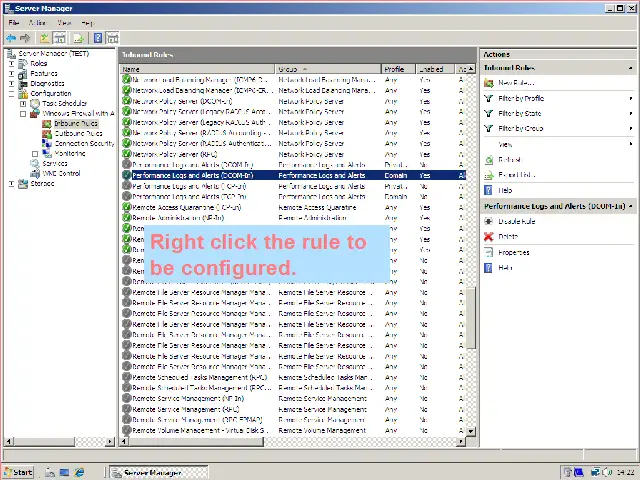Click the Forward arrow toolbar icon
Image resolution: width=640 pixels, height=480 pixels.
point(25,38)
